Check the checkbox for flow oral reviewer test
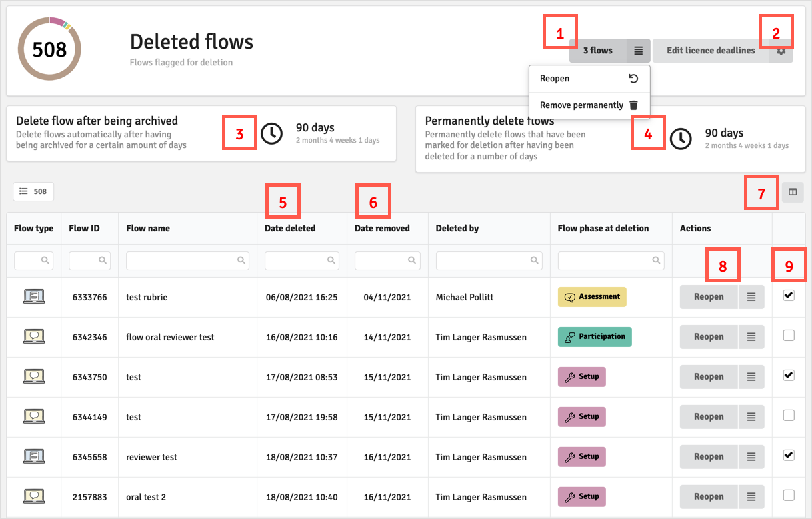This screenshot has height=519, width=812. (x=789, y=336)
